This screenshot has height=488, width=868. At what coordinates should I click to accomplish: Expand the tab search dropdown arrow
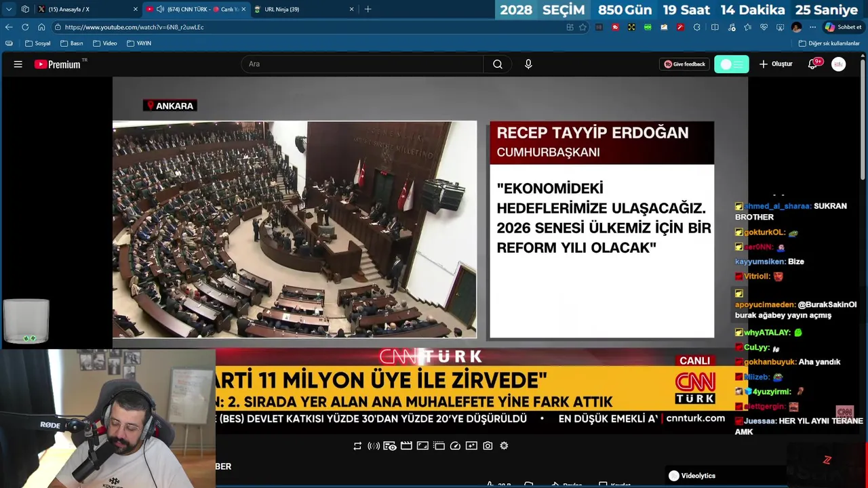click(9, 9)
